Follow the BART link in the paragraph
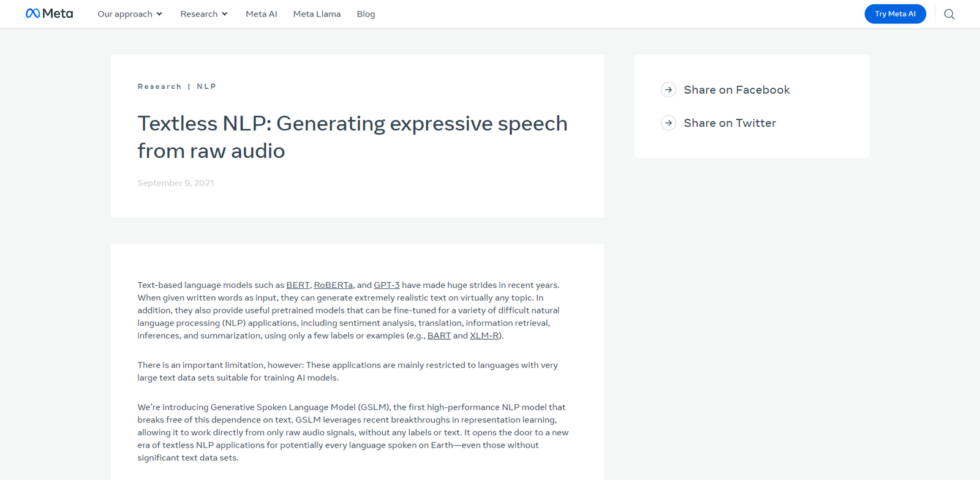This screenshot has width=980, height=480. (439, 336)
